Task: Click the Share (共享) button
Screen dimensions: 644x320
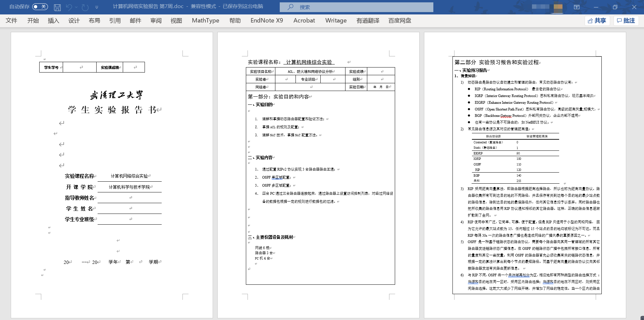Action: tap(597, 21)
